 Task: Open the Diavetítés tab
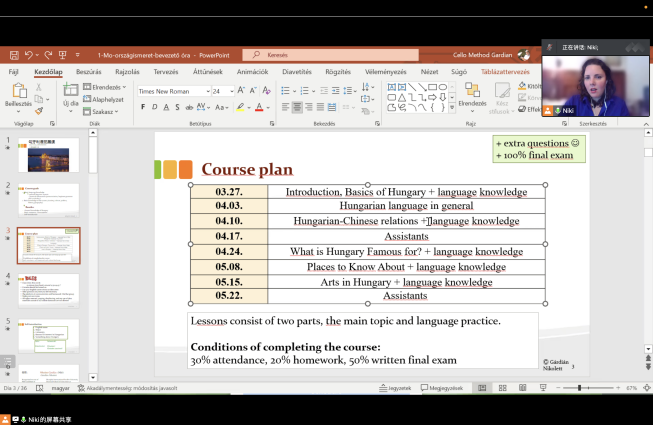tap(297, 72)
